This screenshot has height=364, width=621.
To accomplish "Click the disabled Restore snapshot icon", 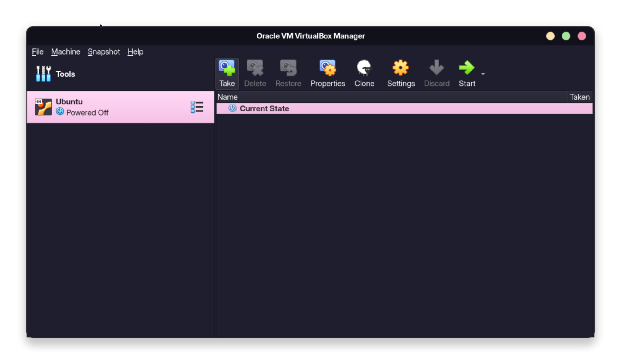I will (x=287, y=73).
